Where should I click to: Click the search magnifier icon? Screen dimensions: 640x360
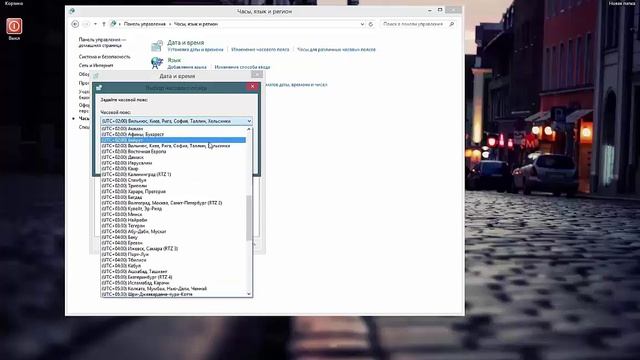click(x=451, y=24)
